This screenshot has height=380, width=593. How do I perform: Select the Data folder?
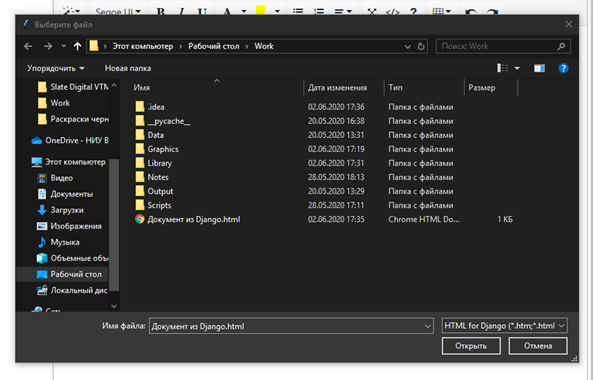tap(150, 135)
